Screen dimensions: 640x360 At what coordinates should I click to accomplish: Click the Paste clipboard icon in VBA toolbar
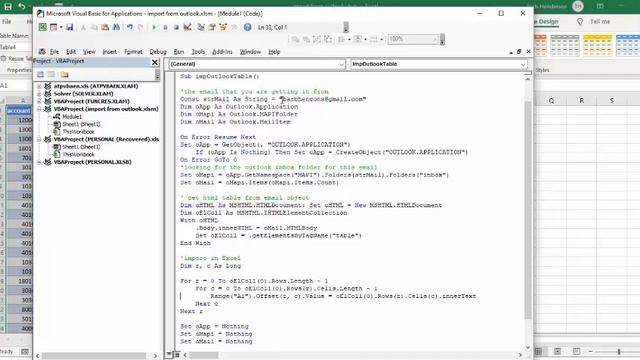pyautogui.click(x=105, y=27)
